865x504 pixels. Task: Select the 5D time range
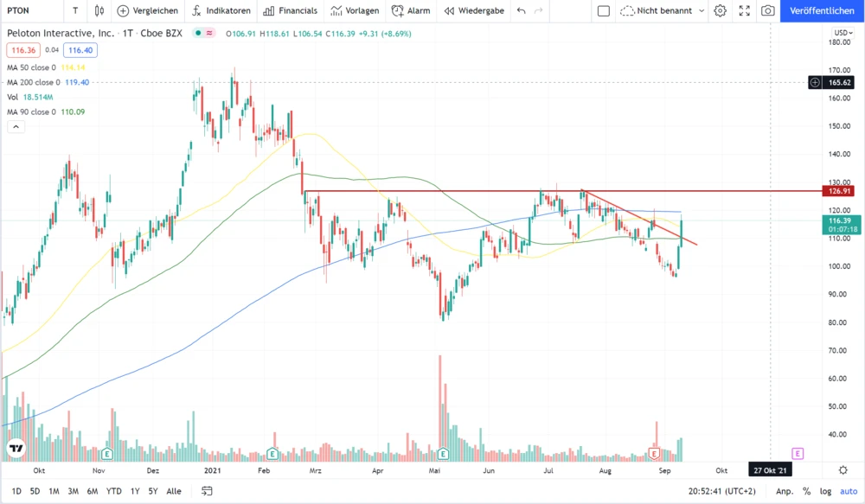pyautogui.click(x=35, y=491)
